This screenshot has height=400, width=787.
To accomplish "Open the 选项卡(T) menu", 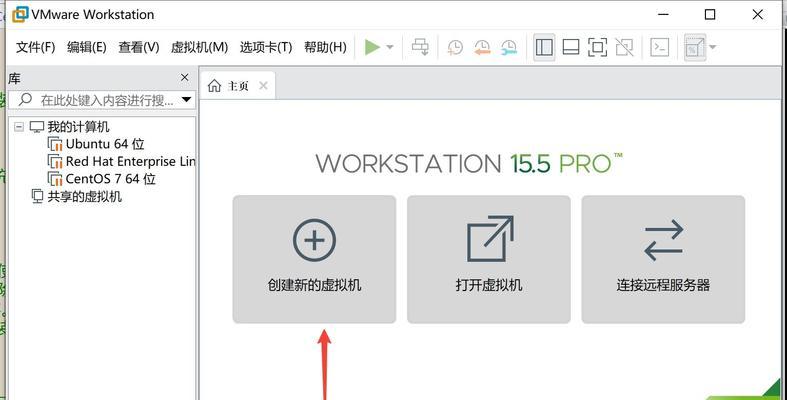I will (266, 47).
